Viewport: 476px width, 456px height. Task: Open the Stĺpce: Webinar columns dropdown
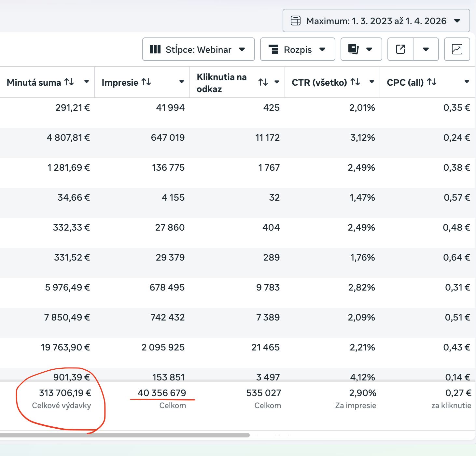[x=198, y=50]
